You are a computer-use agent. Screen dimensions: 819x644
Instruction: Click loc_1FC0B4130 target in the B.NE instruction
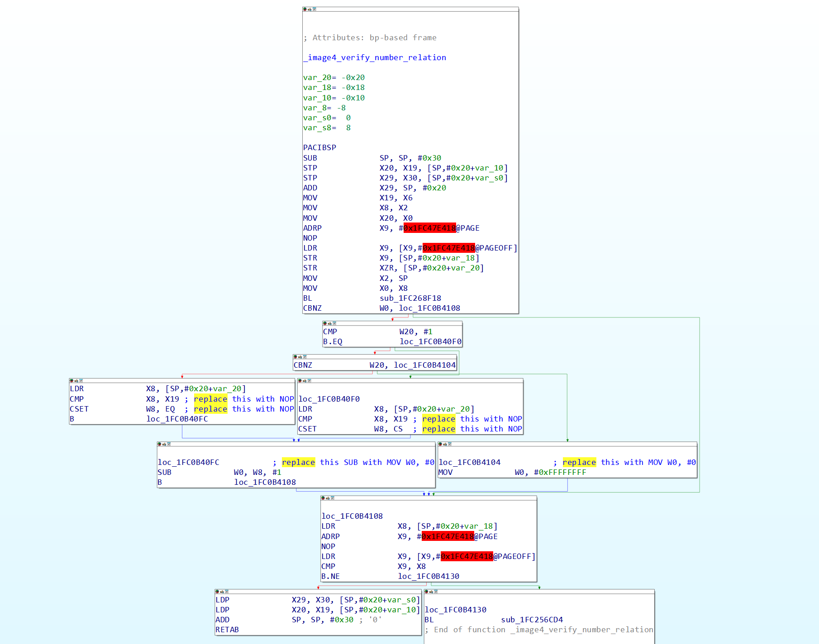point(429,576)
